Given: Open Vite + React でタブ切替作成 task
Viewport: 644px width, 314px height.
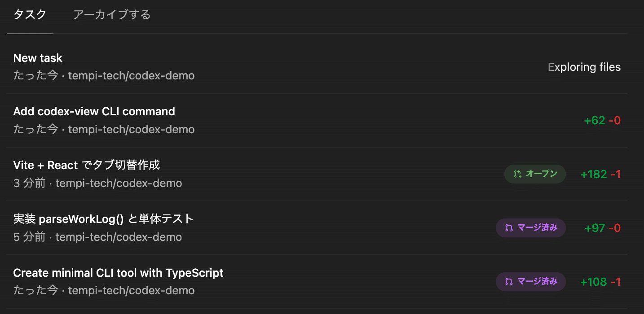Looking at the screenshot, I should click(x=87, y=165).
